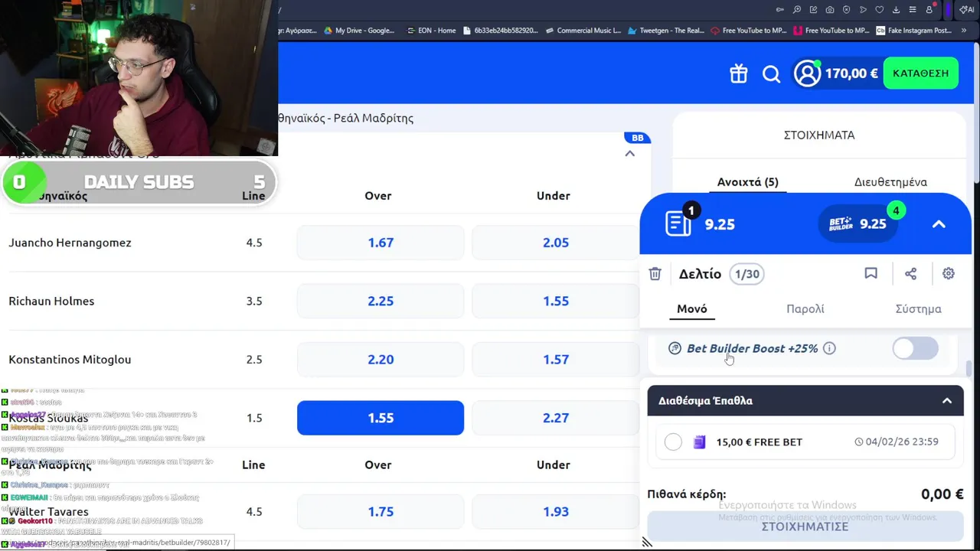Select the Bet Builder 9.25 pill
The height and width of the screenshot is (551, 980).
tap(857, 223)
